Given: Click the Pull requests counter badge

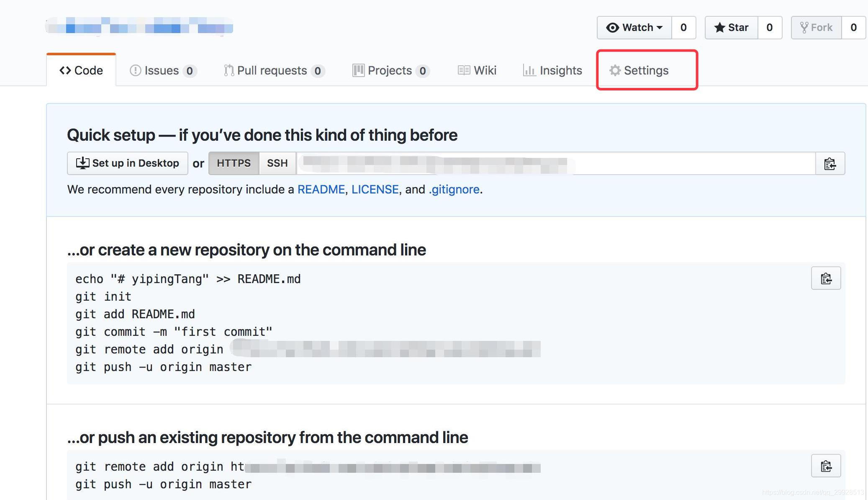Looking at the screenshot, I should coord(318,71).
